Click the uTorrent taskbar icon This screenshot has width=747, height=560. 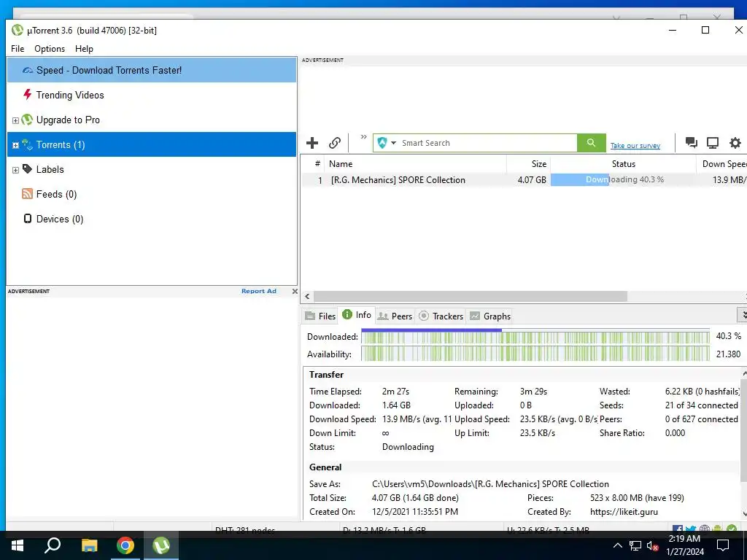point(161,545)
